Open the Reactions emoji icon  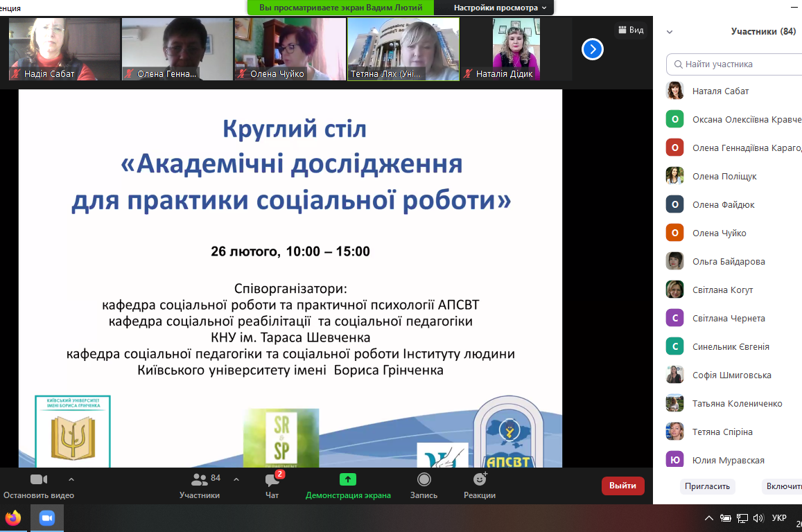coord(479,479)
